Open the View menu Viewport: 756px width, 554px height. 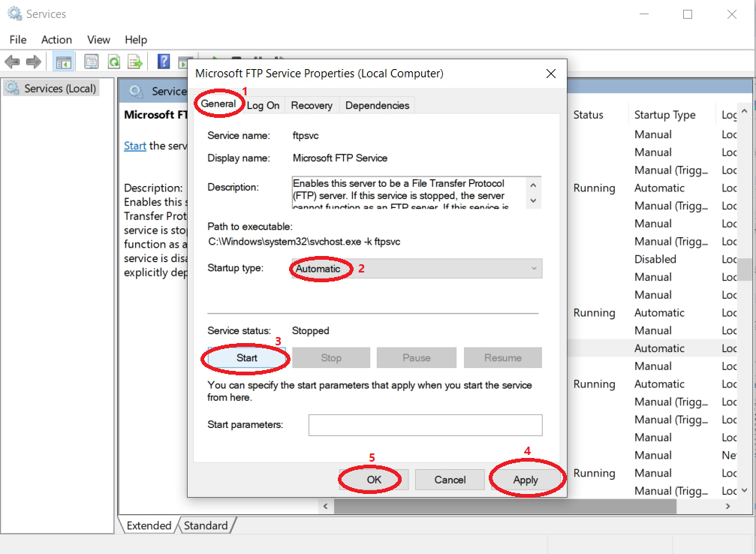pyautogui.click(x=98, y=40)
